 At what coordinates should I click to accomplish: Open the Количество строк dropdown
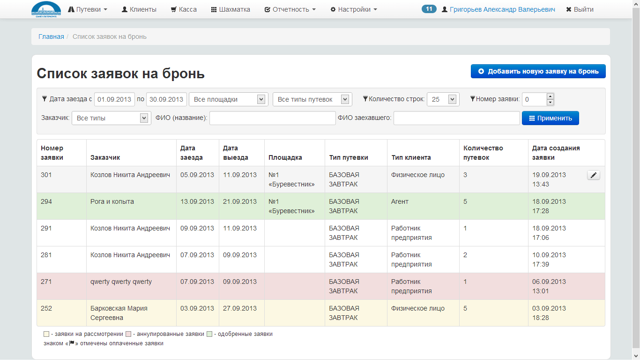point(443,99)
